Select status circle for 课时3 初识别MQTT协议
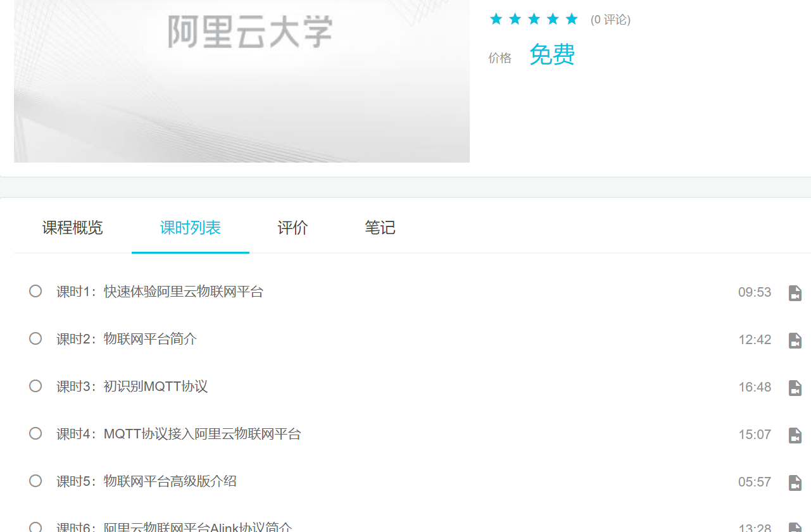Viewport: 811px width, 532px height. (x=35, y=386)
